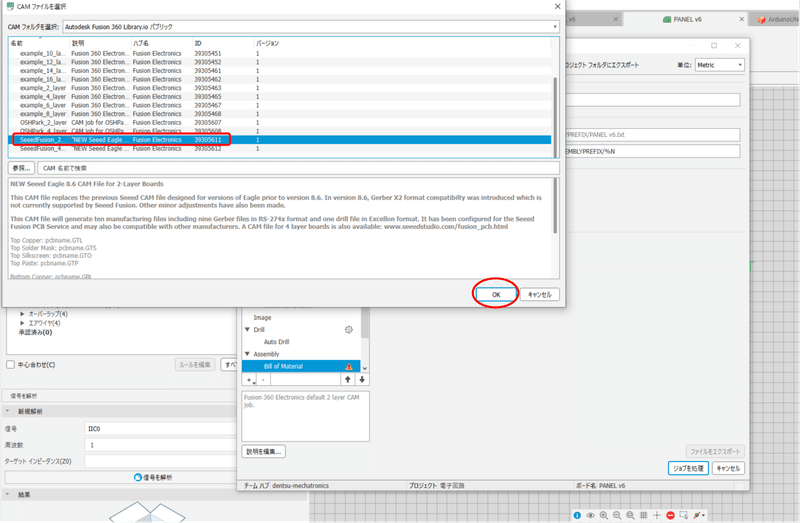
Task: Collapse the 新規解析 section
Action: [7, 411]
